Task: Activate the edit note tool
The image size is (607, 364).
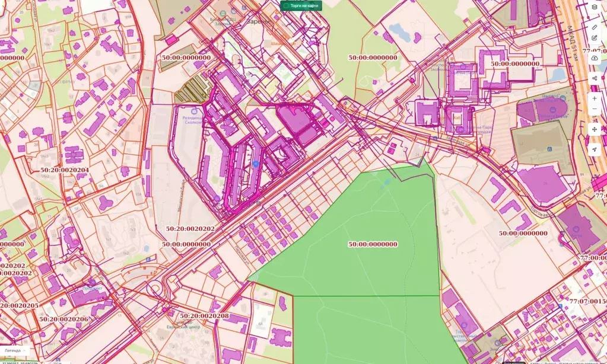Action: point(595,38)
